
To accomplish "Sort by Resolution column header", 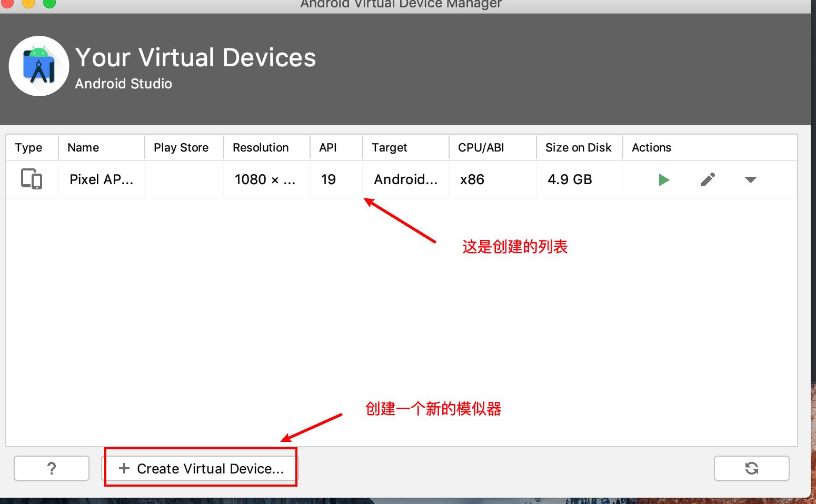I will [x=267, y=147].
